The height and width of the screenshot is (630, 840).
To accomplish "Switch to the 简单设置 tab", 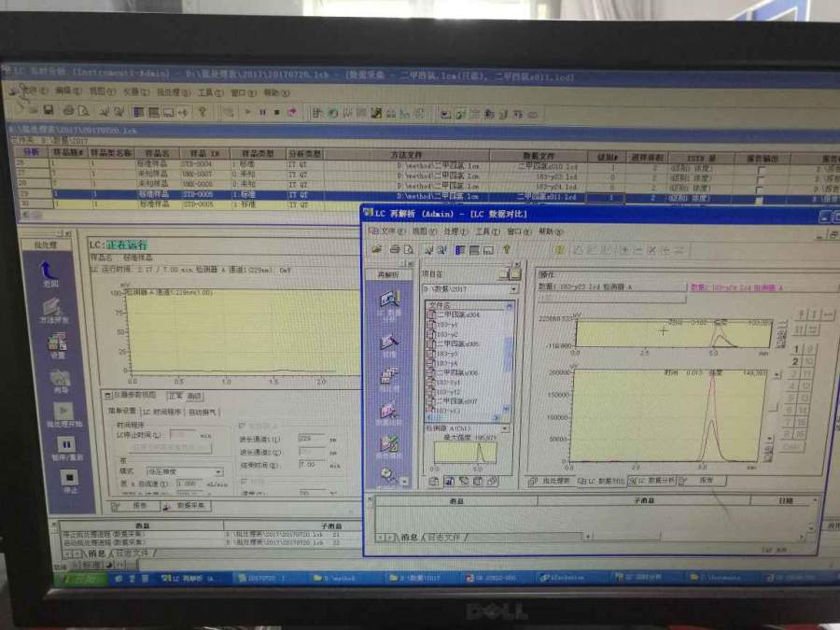I will pyautogui.click(x=122, y=411).
